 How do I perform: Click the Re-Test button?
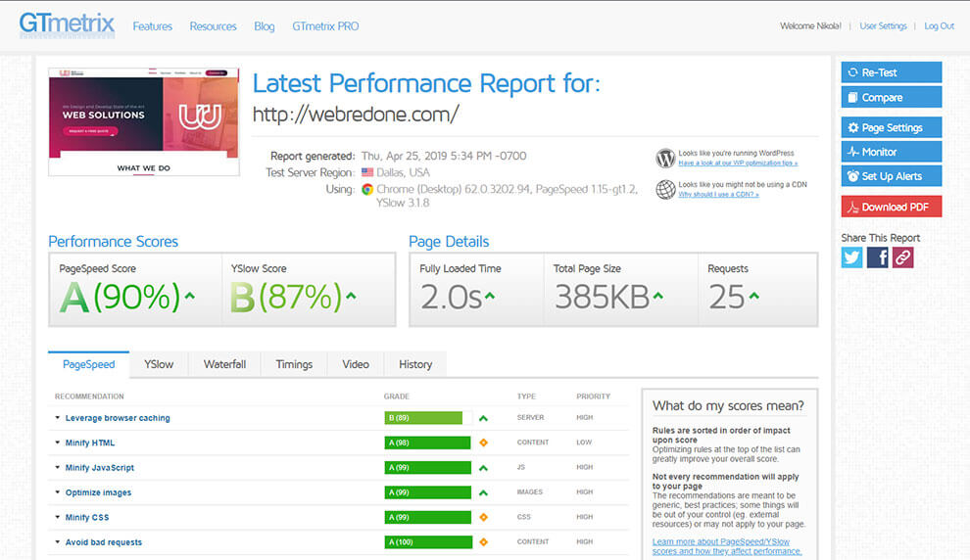(892, 72)
